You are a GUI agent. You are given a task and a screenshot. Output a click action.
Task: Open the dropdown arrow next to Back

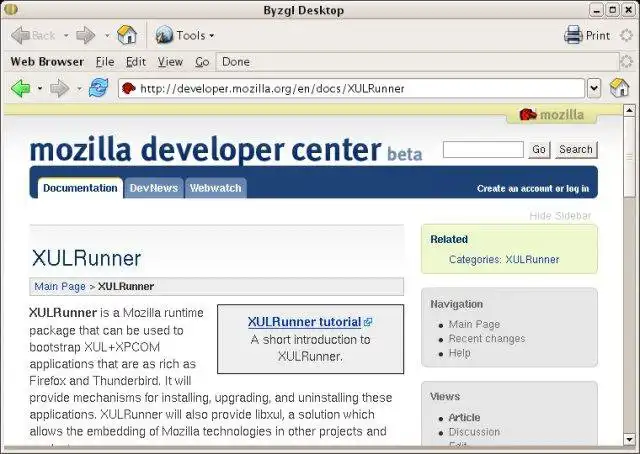point(66,36)
